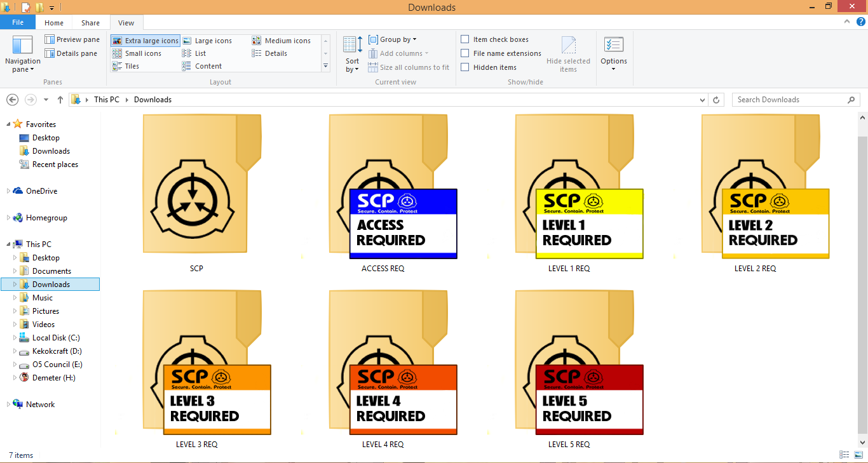Open the address bar history dropdown

tap(702, 100)
